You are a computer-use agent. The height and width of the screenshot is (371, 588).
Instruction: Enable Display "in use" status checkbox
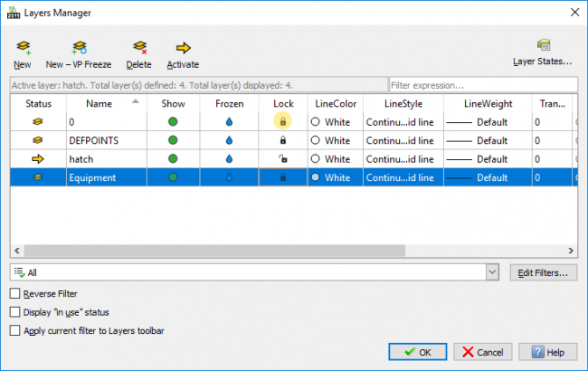coord(15,312)
